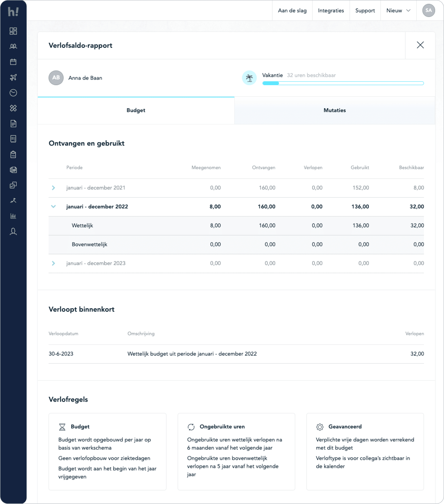This screenshot has width=444, height=504.
Task: Click the Budget rules card
Action: tap(107, 452)
